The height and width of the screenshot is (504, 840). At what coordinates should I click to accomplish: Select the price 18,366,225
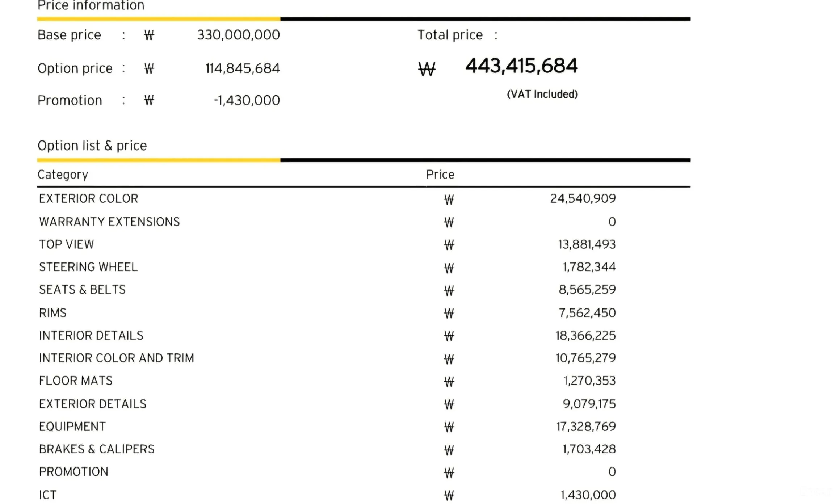point(586,335)
